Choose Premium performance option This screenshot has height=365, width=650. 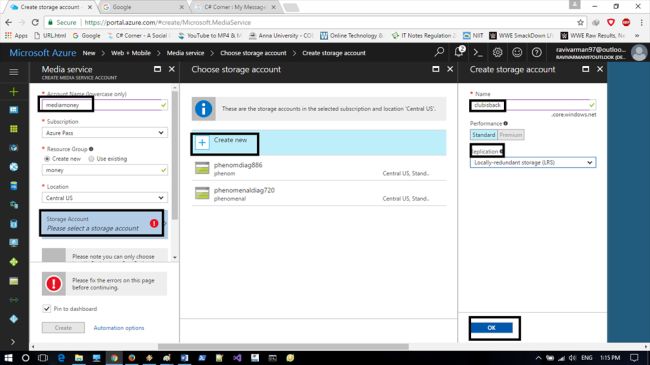510,135
